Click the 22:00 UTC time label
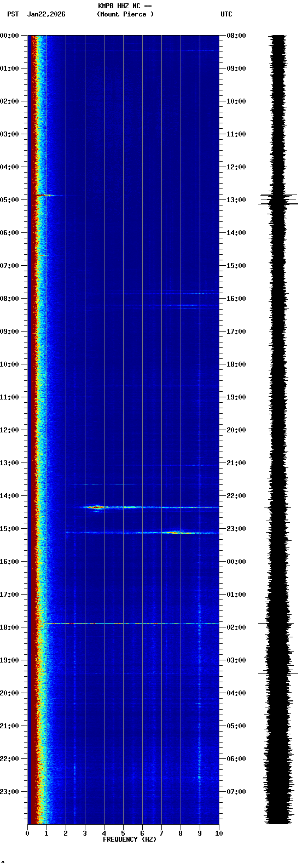The width and height of the screenshot is (302, 868). coord(236,496)
